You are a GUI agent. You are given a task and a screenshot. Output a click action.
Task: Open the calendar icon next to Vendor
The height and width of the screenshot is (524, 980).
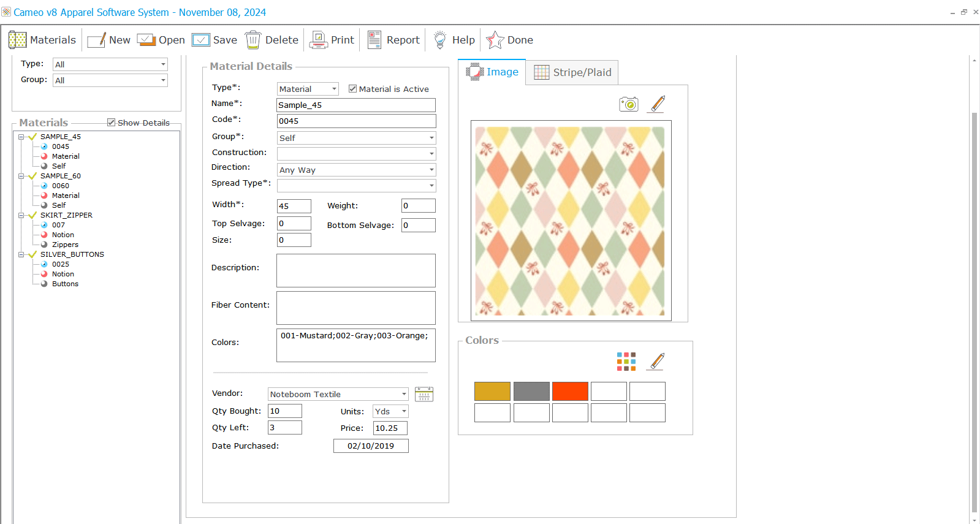coord(424,394)
